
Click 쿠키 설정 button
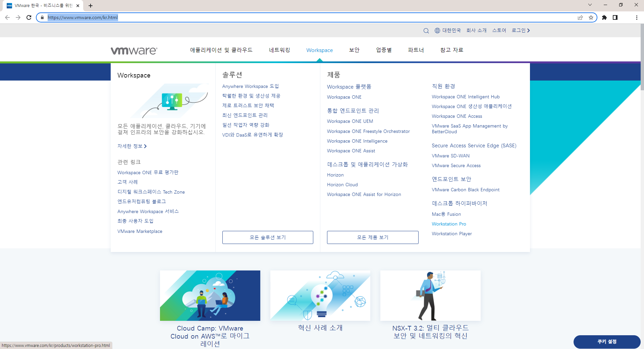(x=607, y=342)
